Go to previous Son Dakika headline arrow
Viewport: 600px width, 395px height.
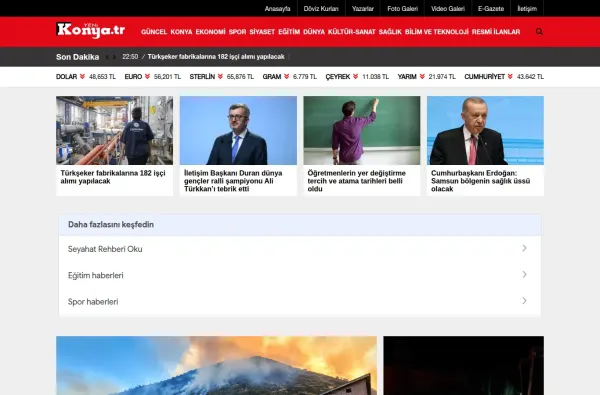[108, 57]
